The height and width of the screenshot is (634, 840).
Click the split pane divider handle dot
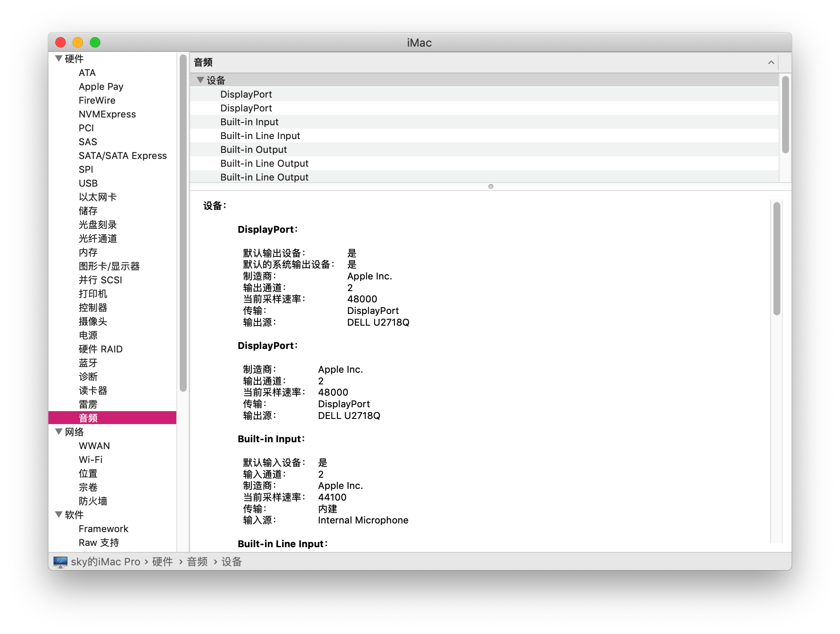point(490,187)
